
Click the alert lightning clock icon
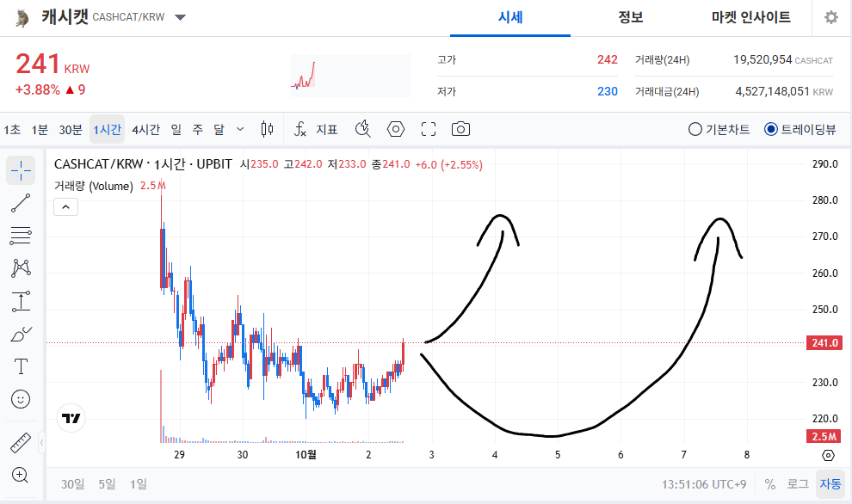tap(363, 129)
